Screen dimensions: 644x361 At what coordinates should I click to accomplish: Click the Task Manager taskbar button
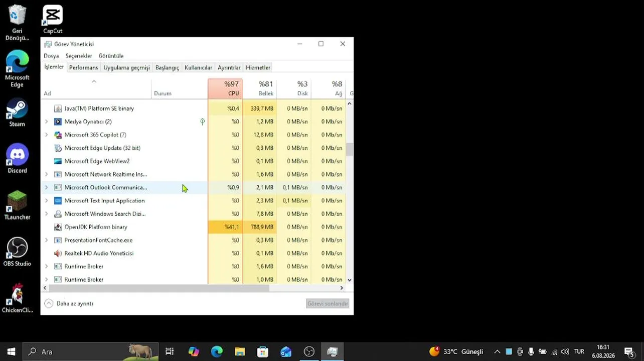(332, 351)
